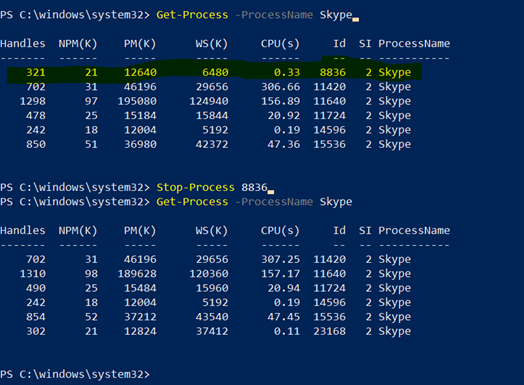Click the PM(K) value 195080
The image size is (524, 385).
click(137, 101)
